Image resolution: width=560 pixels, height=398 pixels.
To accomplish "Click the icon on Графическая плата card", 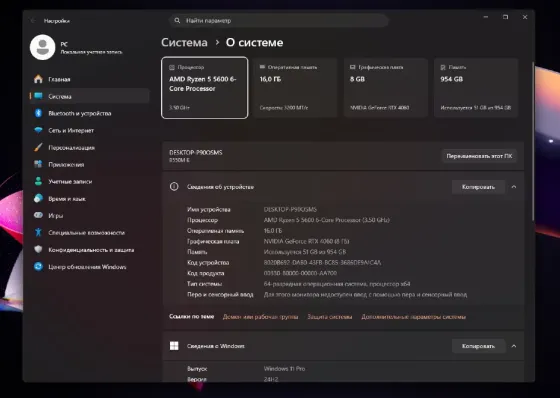I will [352, 67].
